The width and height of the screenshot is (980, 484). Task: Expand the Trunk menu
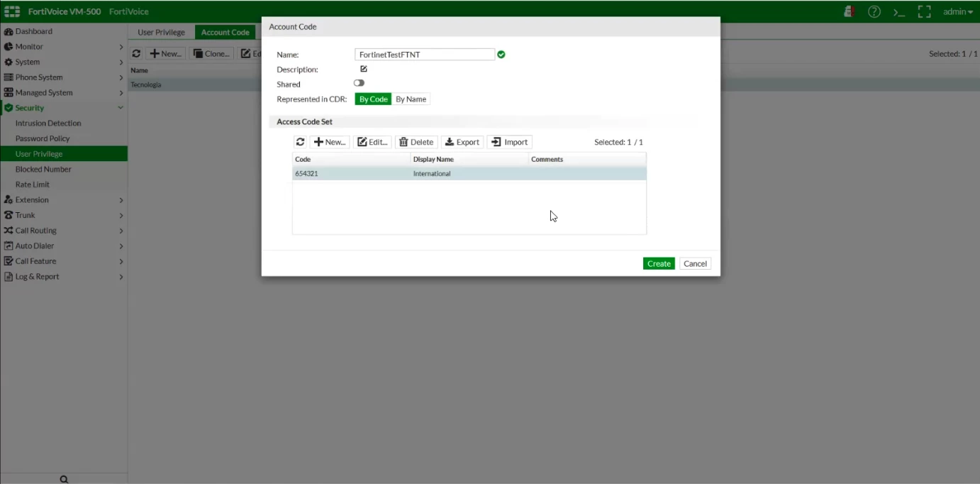[x=64, y=215]
